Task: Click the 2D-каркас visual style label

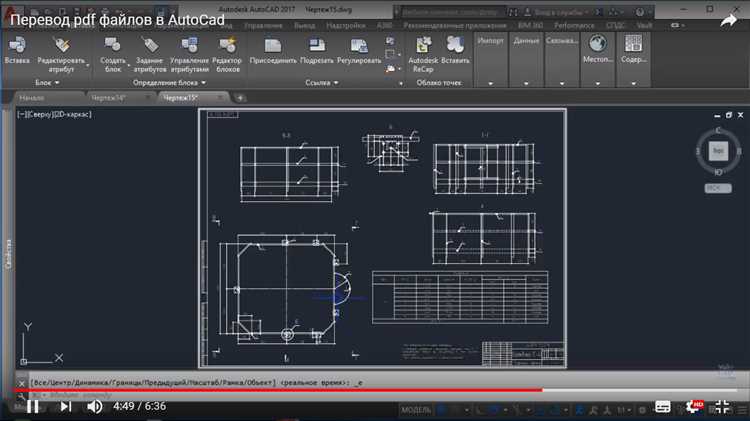Action: point(71,114)
